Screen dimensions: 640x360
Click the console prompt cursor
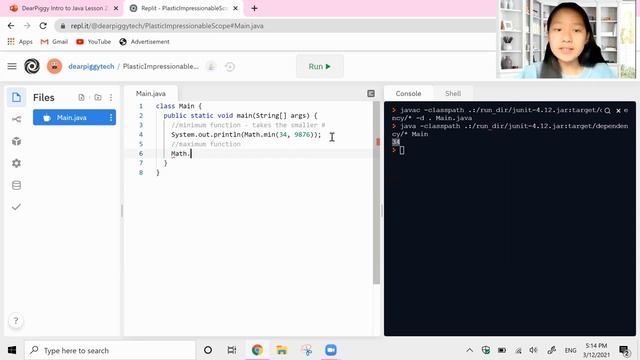pos(402,150)
